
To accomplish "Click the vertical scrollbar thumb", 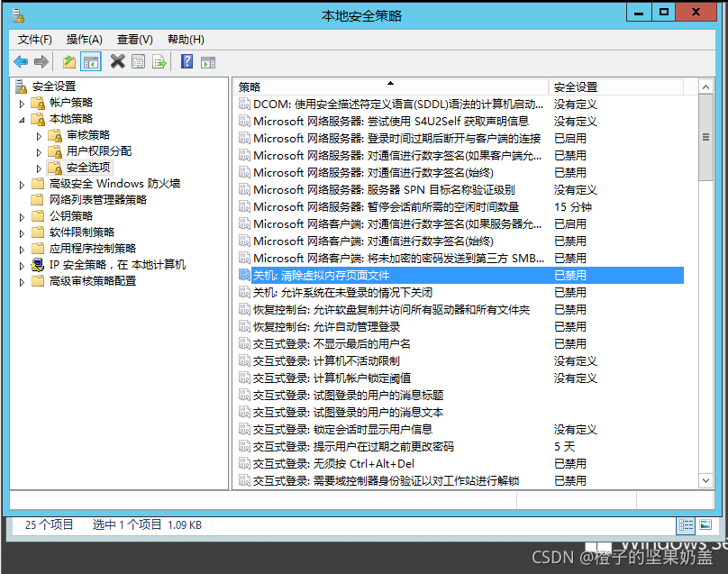I will (705, 138).
